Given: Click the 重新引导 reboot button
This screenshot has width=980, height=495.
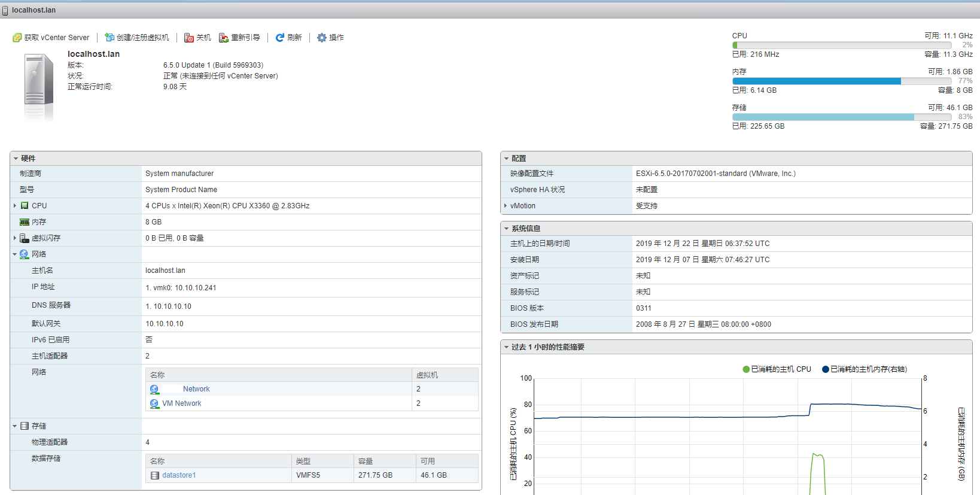Looking at the screenshot, I should click(x=239, y=38).
